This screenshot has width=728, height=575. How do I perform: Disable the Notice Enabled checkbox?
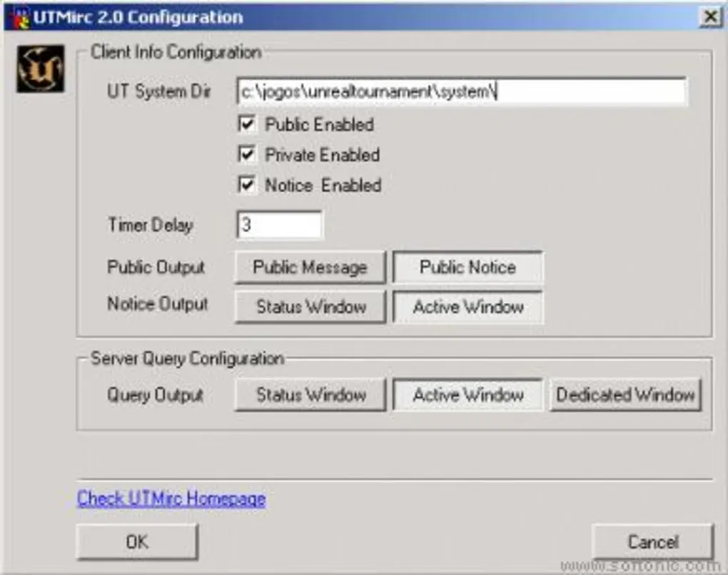click(247, 185)
